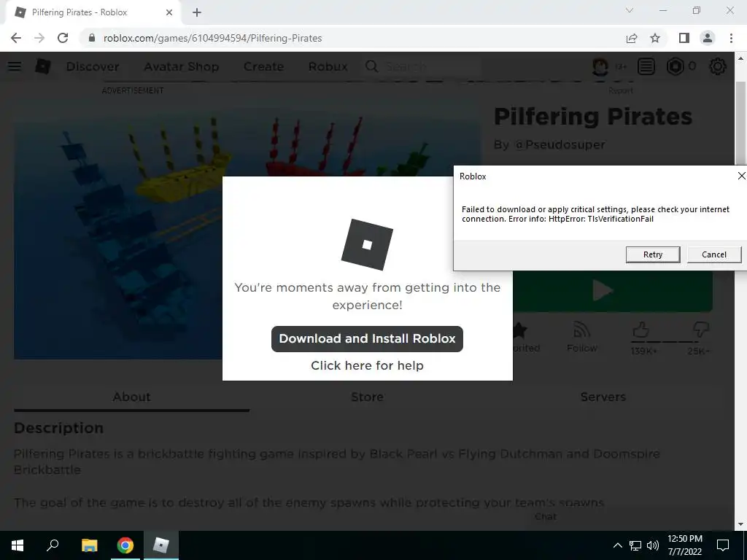Viewport: 747px width, 560px height.
Task: Share this page via the share icon
Action: coord(632,38)
